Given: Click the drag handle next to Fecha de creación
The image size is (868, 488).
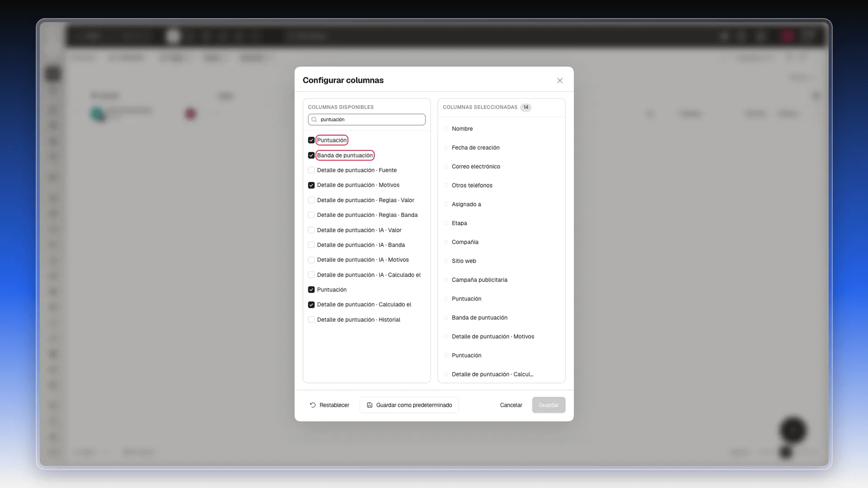Looking at the screenshot, I should [446, 148].
